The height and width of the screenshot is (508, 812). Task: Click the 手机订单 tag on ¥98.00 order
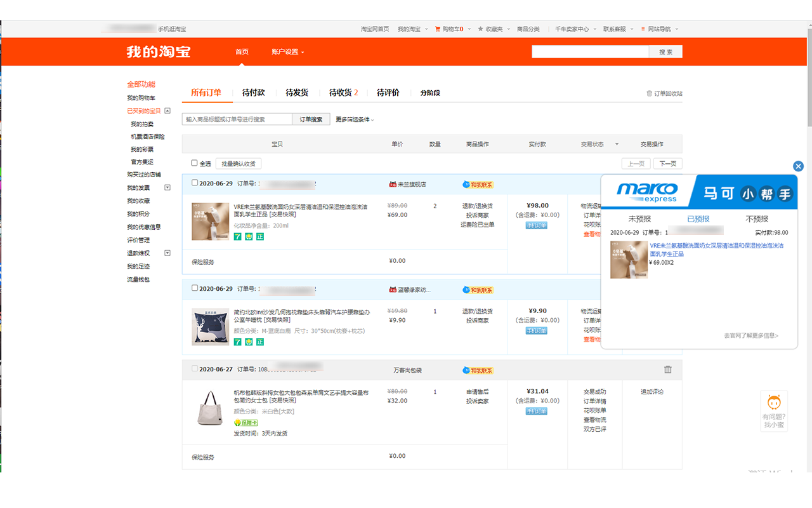click(x=537, y=225)
